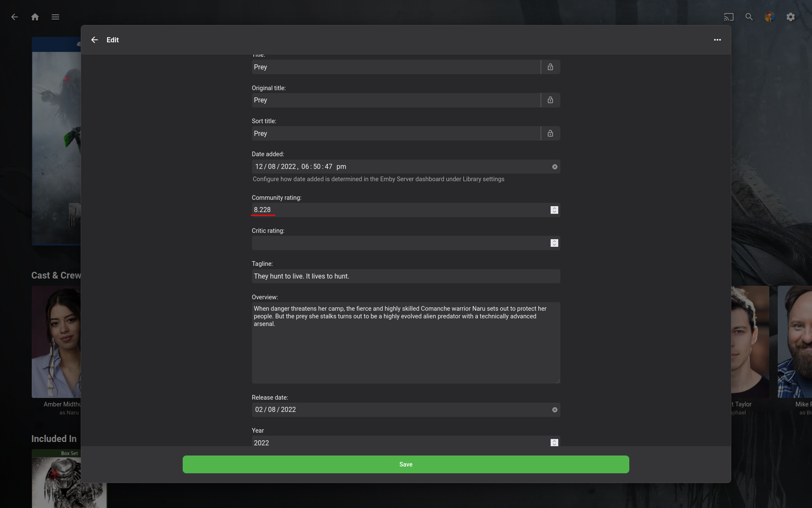Open the settings gear icon
Screen dimensions: 812x508
(790, 17)
